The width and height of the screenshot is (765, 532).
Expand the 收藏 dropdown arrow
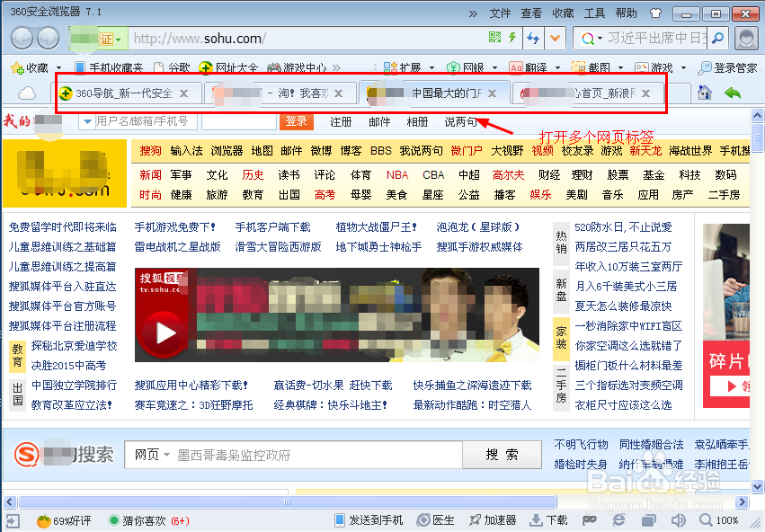click(59, 67)
